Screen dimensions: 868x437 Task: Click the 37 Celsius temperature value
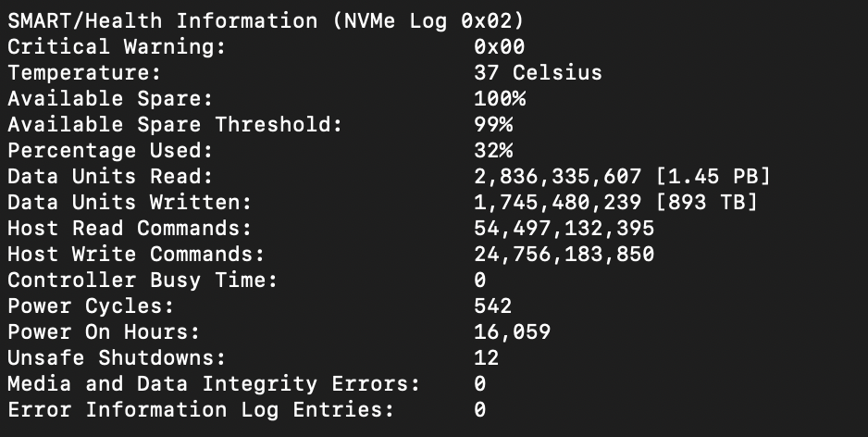(x=538, y=72)
